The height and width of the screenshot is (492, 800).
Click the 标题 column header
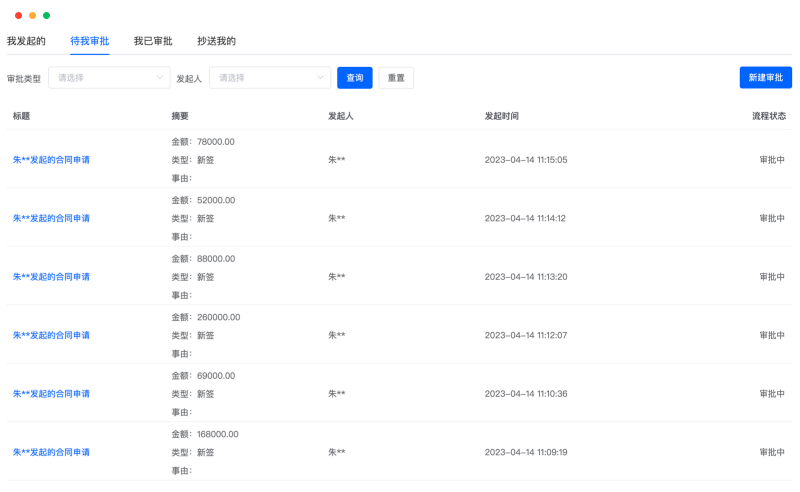21,116
